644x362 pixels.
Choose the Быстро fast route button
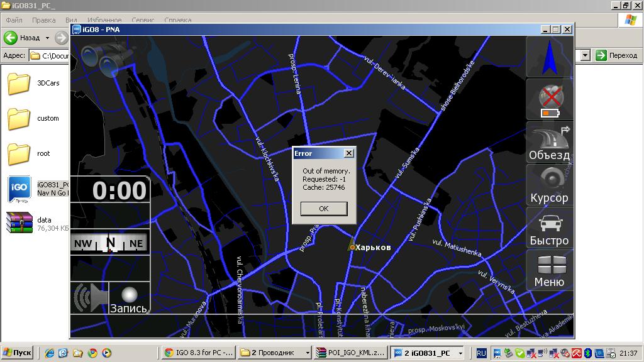[x=550, y=228]
